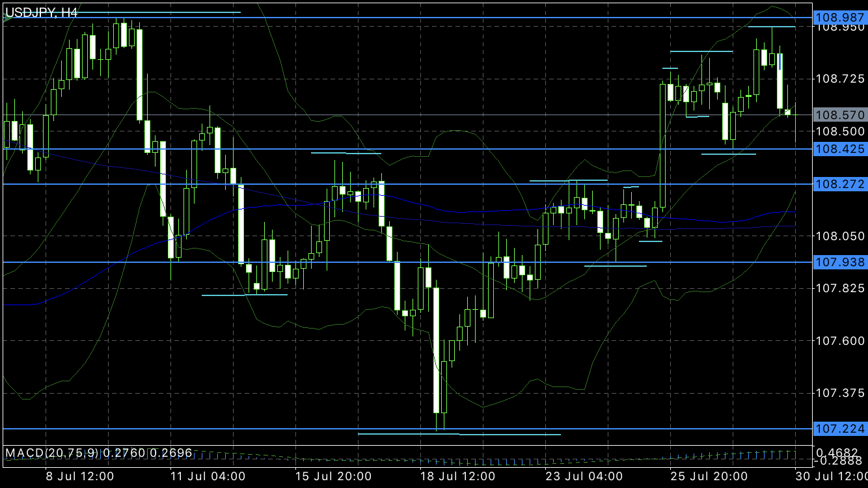Click the 107.600 price axis value
The height and width of the screenshot is (488, 868).
(840, 340)
